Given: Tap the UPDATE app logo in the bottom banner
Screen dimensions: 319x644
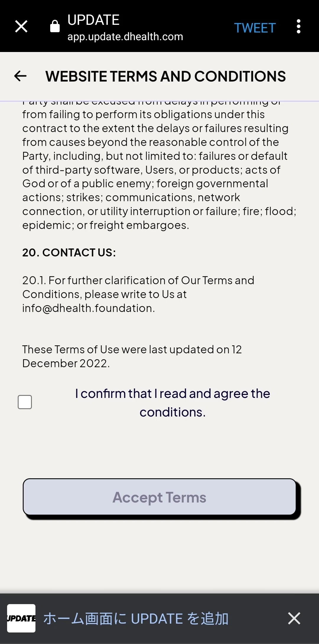Looking at the screenshot, I should click(21, 618).
